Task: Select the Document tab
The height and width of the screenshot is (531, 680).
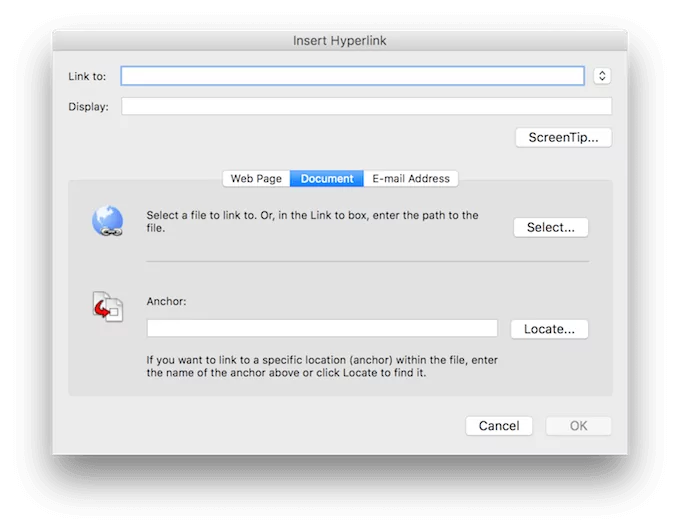Action: tap(327, 179)
